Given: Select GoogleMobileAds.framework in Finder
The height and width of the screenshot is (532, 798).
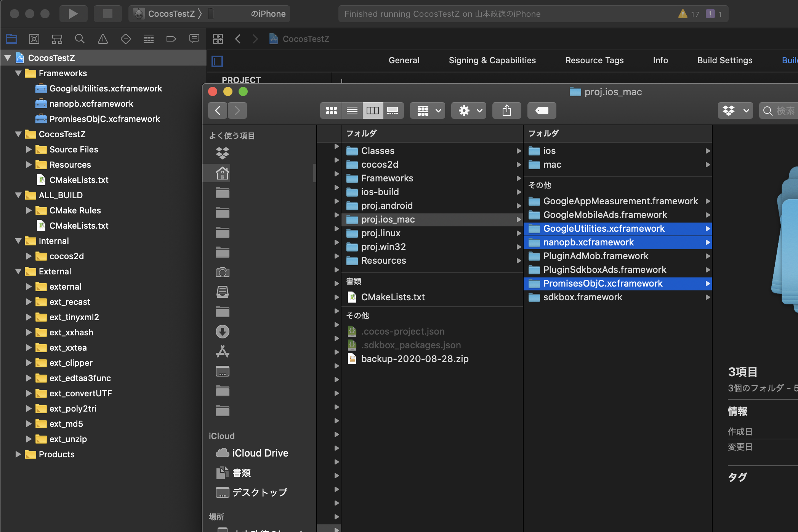Looking at the screenshot, I should 618,215.
